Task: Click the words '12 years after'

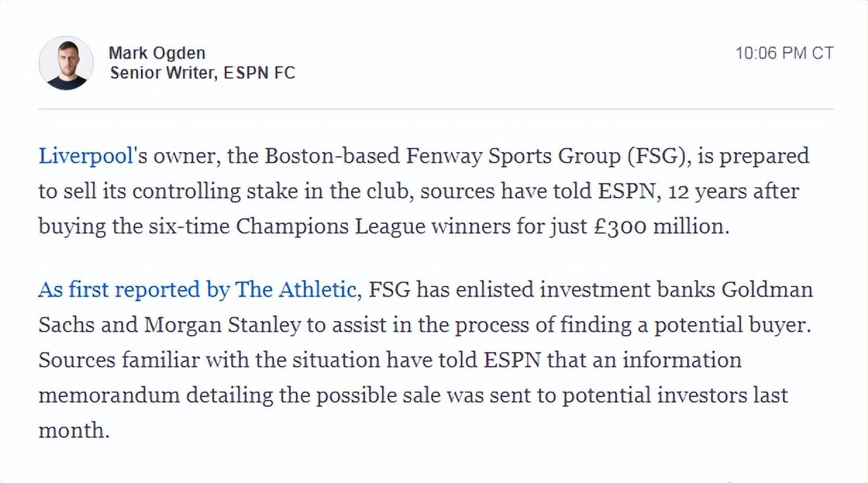Action: tap(733, 192)
